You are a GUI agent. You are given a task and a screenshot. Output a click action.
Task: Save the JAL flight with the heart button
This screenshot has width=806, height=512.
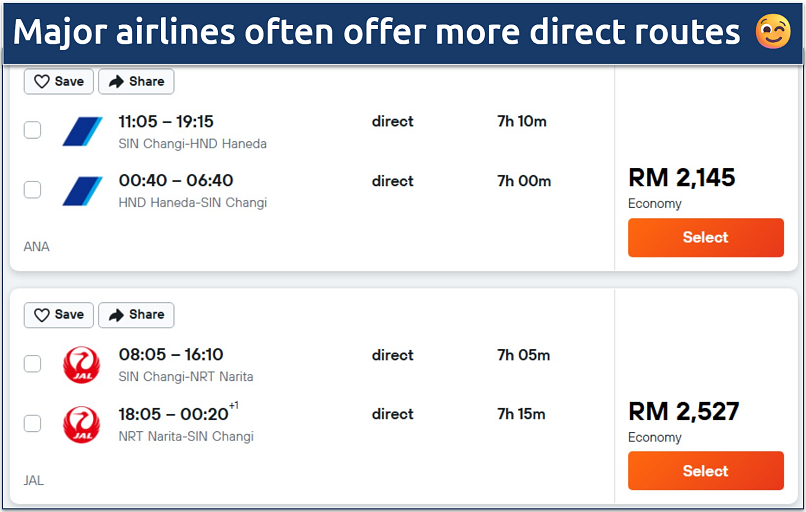[x=59, y=315]
